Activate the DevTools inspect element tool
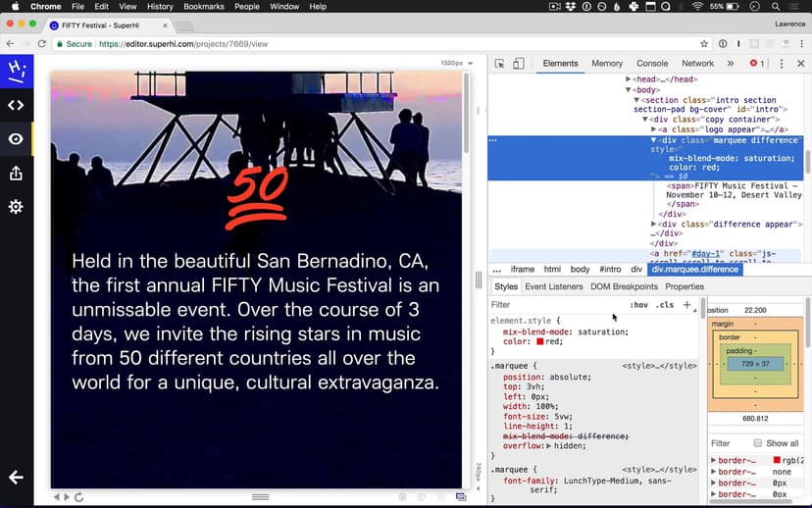Screen dimensions: 812x508 coord(500,64)
